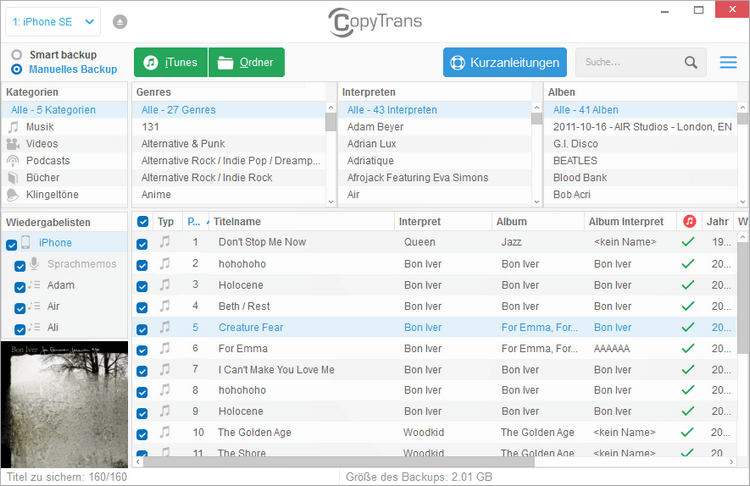This screenshot has width=750, height=486.
Task: Click the music note icon for Queen track
Action: 165,242
